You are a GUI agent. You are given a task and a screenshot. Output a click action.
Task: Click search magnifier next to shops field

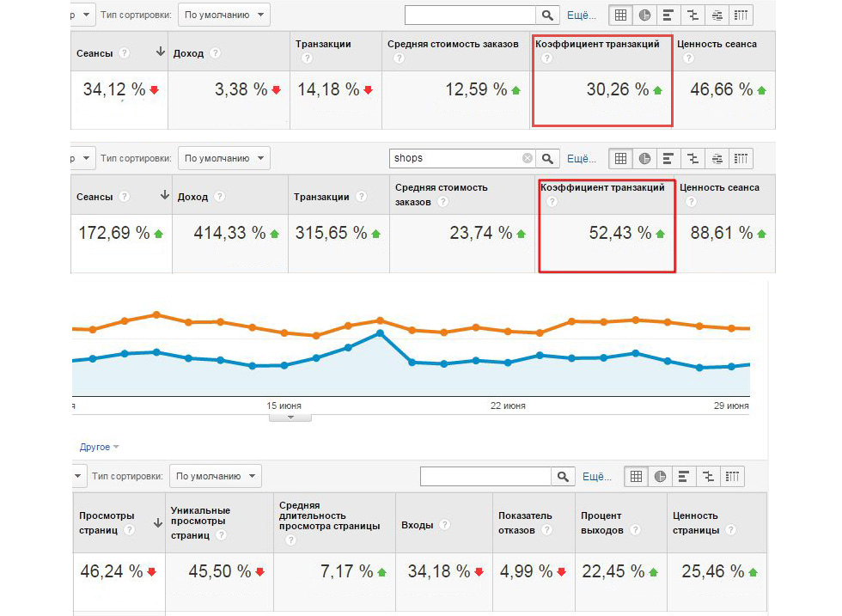pos(547,158)
